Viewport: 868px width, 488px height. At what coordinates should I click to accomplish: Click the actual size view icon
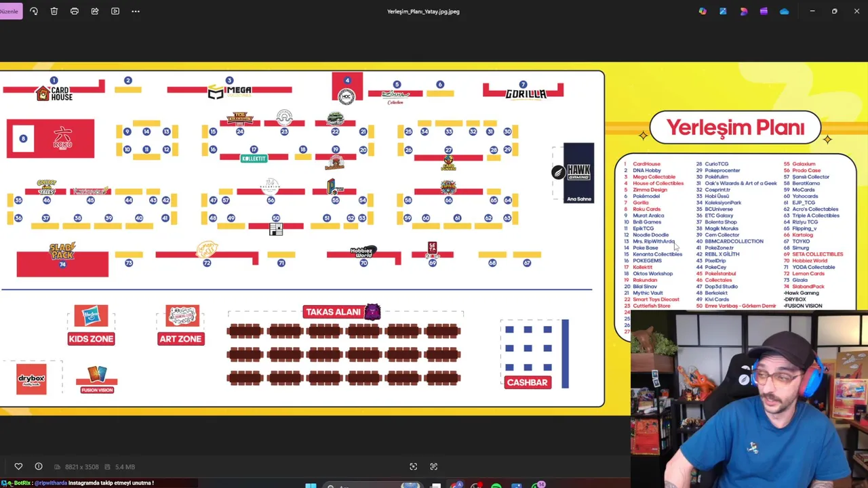click(433, 466)
